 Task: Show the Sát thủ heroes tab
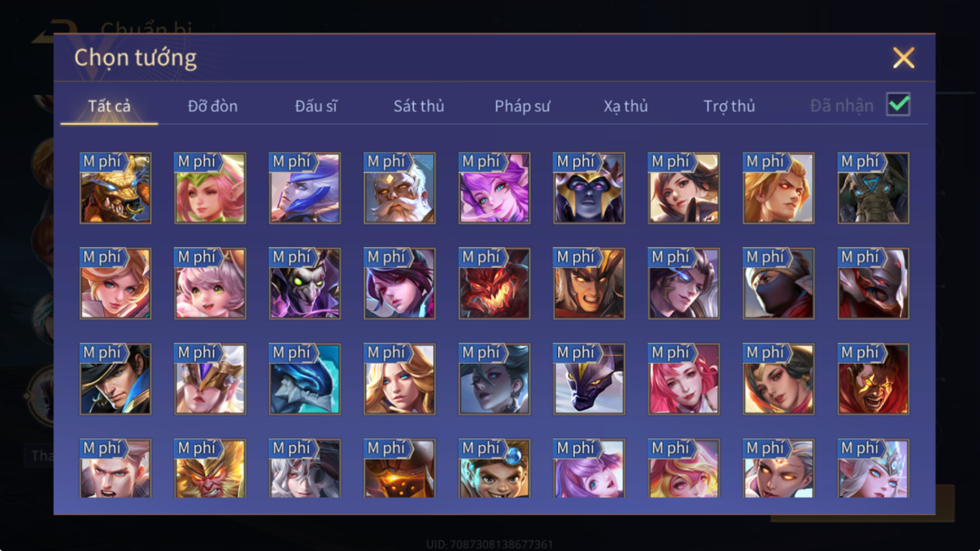click(x=419, y=106)
